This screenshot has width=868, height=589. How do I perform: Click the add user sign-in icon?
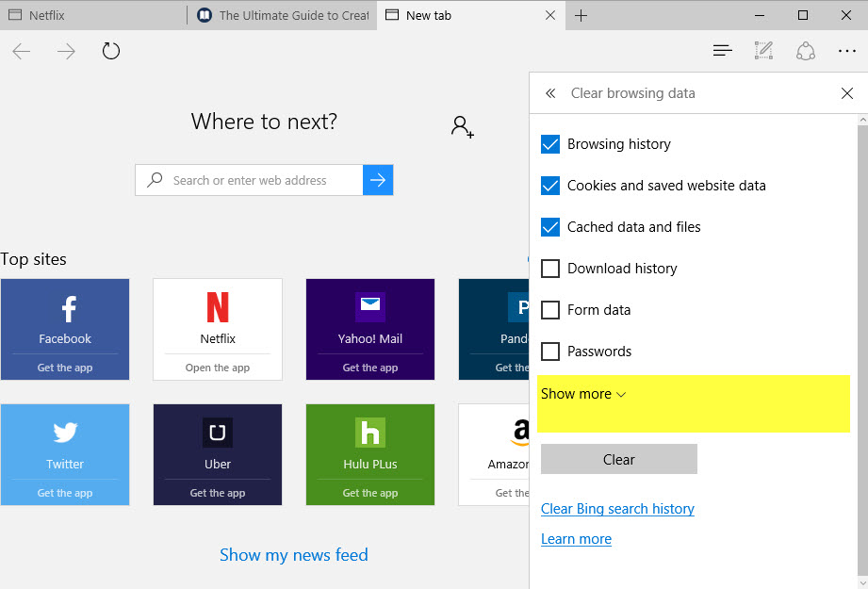pyautogui.click(x=462, y=127)
